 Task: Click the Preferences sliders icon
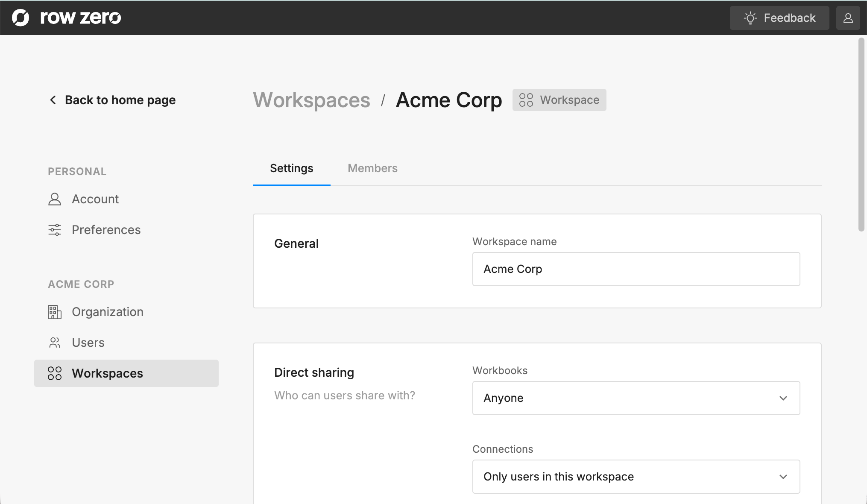click(55, 230)
